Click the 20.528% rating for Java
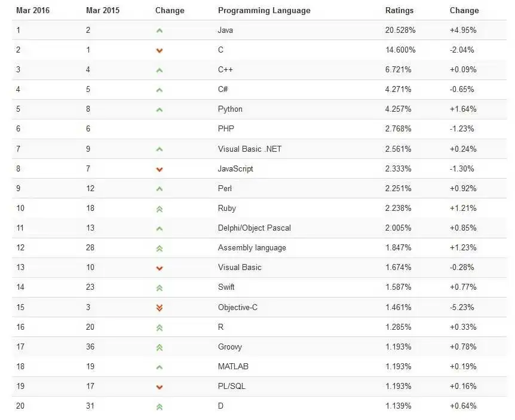This screenshot has width=515, height=420. coord(400,30)
